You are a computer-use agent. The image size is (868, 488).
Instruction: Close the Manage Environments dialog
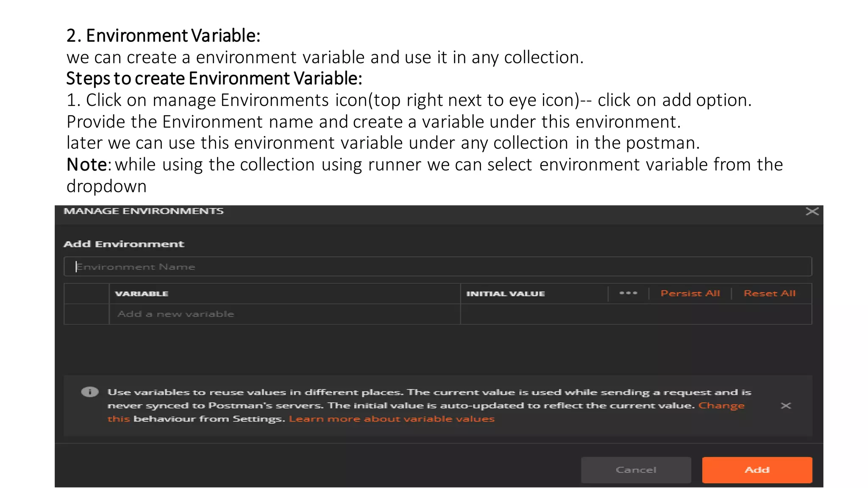pyautogui.click(x=812, y=211)
